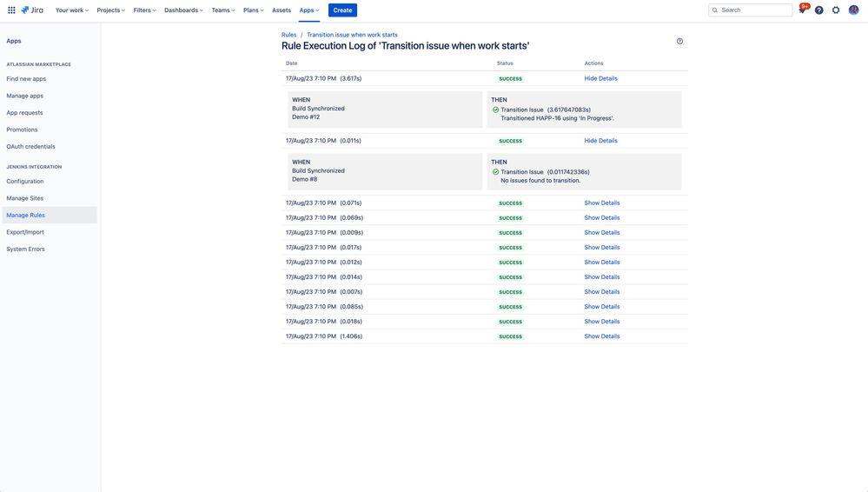This screenshot has width=868, height=492.
Task: Click in the Search field
Action: 754,10
